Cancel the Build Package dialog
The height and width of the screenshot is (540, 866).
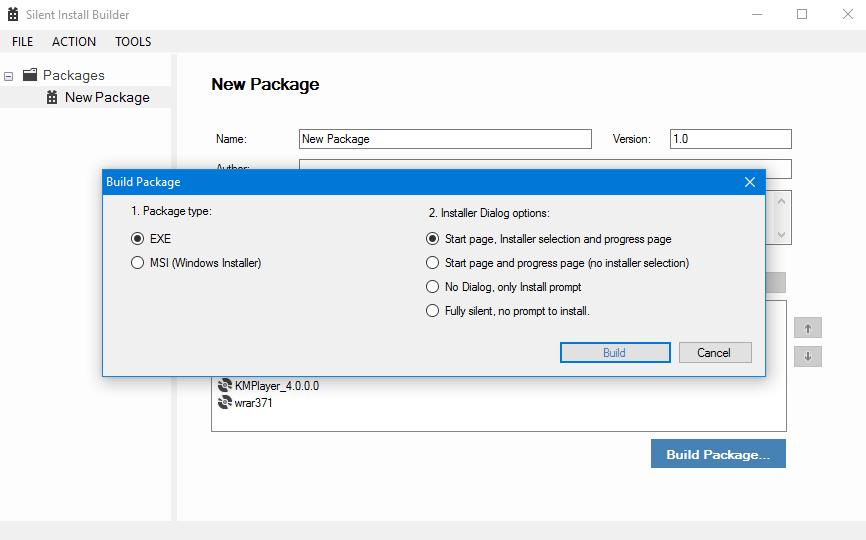tap(715, 353)
